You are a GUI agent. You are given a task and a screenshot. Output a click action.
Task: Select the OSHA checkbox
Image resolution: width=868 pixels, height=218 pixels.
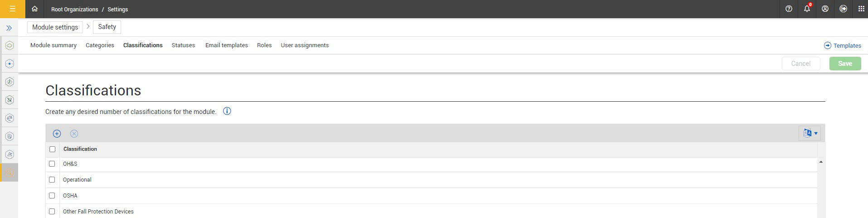click(x=52, y=196)
